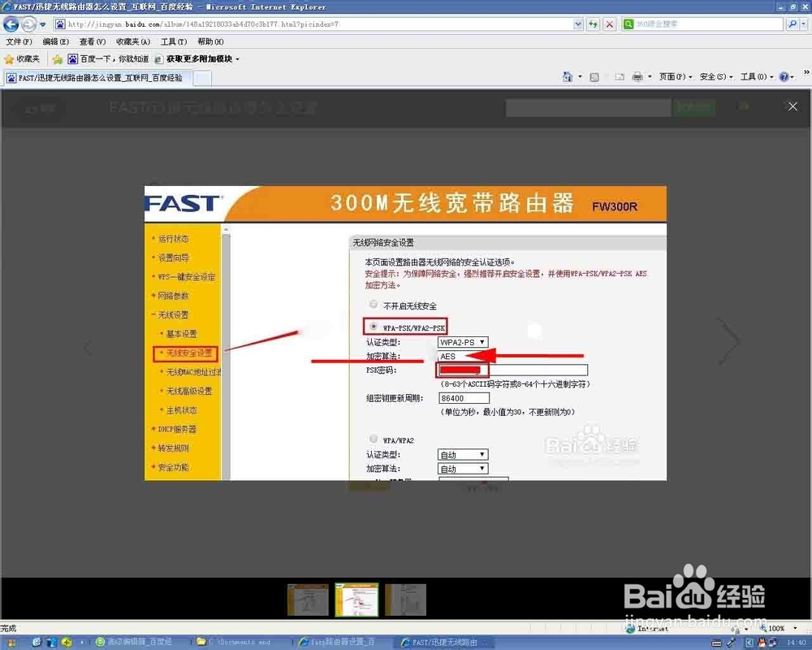The height and width of the screenshot is (650, 812).
Task: Open the 收藏夹 (Favorites) star icon
Action: 10,58
